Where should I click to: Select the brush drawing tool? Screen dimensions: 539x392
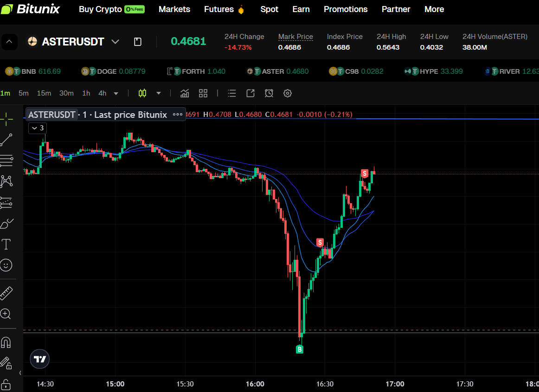tap(6, 224)
